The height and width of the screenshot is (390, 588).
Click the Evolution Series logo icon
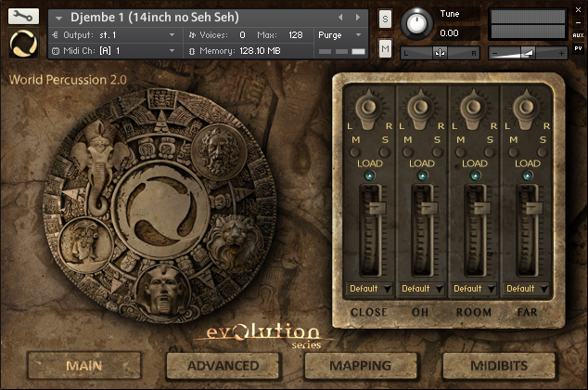point(23,44)
